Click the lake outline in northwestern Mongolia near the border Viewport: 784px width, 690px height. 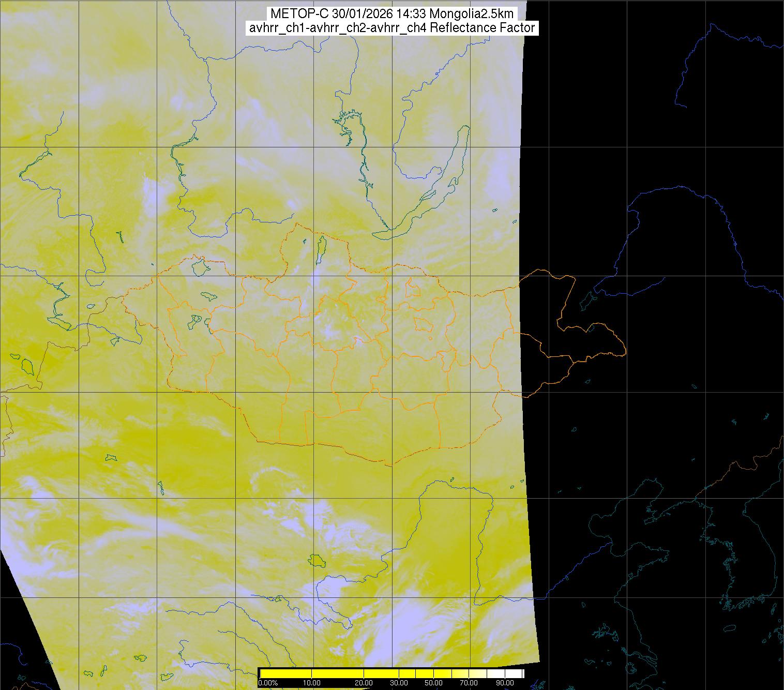200,266
